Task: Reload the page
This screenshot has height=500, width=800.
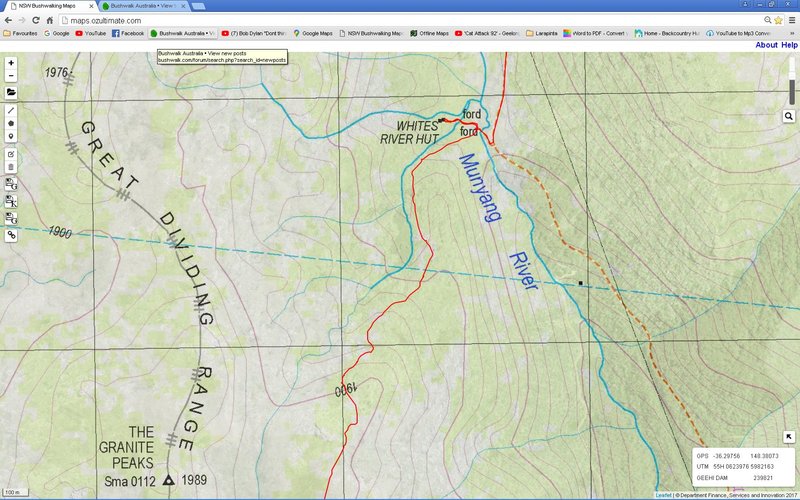Action: [x=36, y=20]
